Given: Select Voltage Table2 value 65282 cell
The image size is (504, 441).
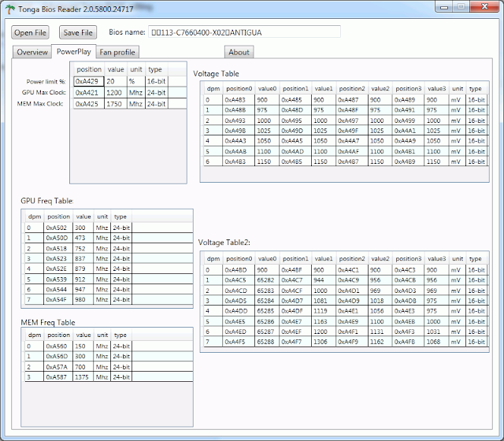Looking at the screenshot, I should (267, 280).
